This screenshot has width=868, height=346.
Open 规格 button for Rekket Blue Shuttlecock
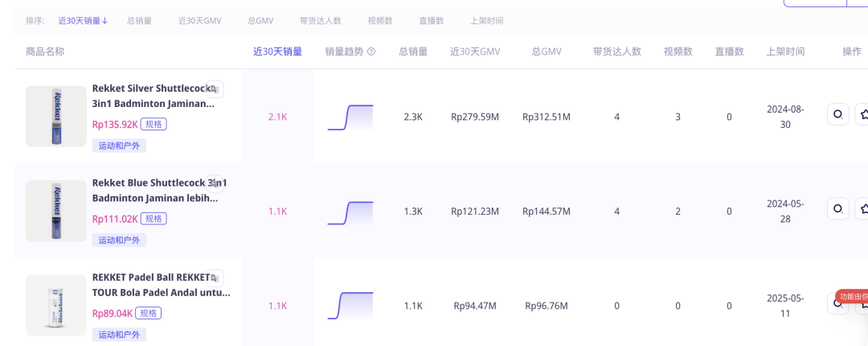[x=154, y=219]
